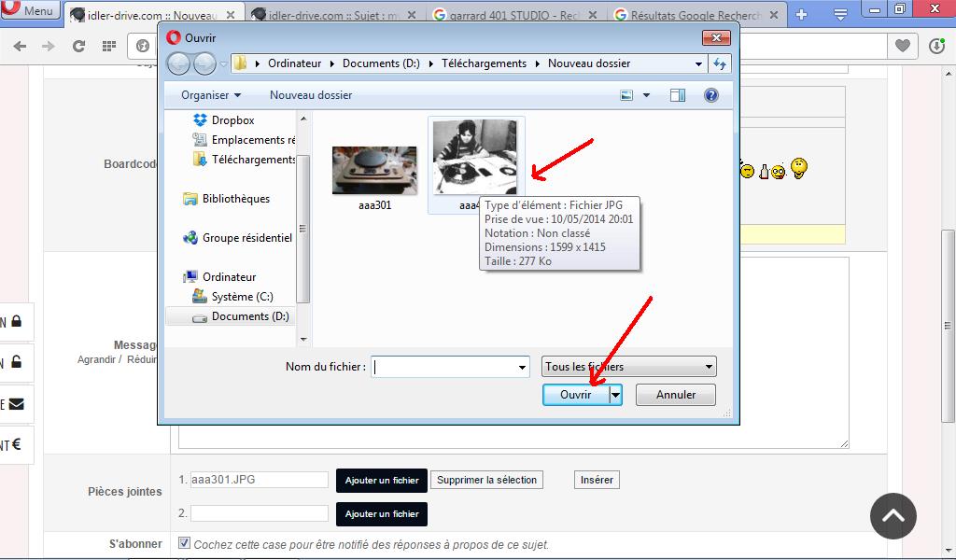
Task: Click the browser reload icon
Action: coord(78,46)
